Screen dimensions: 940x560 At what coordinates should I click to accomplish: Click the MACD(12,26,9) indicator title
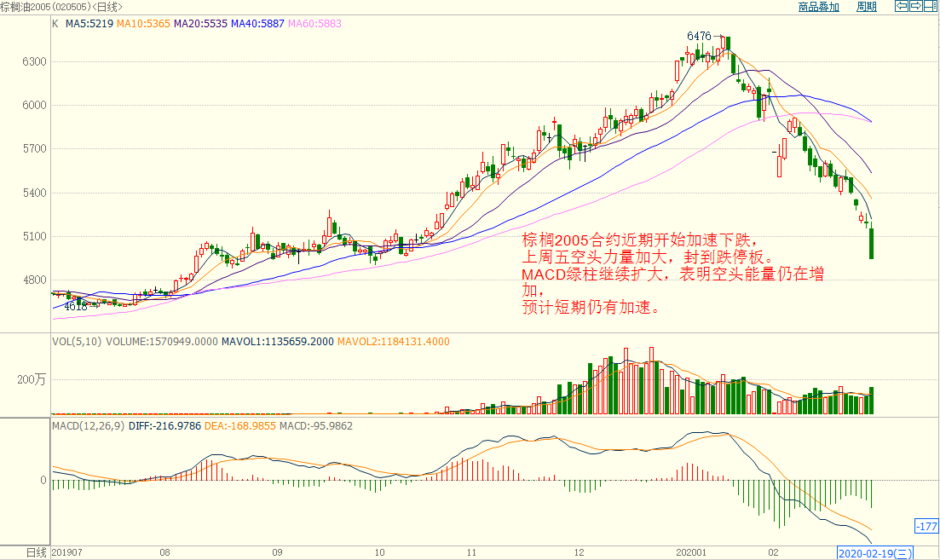(x=89, y=425)
